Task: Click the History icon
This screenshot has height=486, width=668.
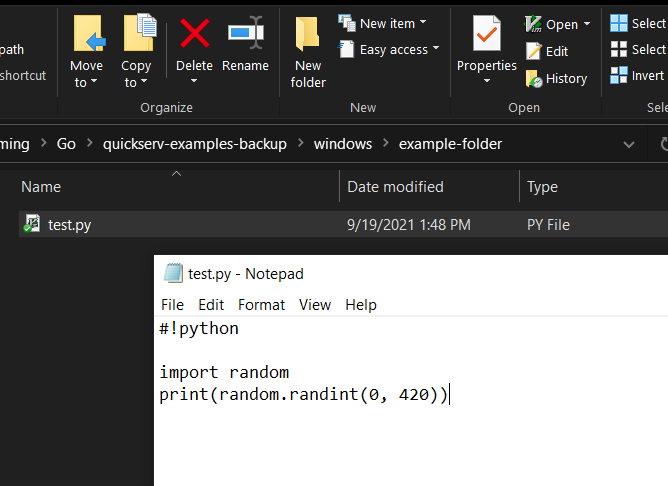Action: pyautogui.click(x=556, y=78)
